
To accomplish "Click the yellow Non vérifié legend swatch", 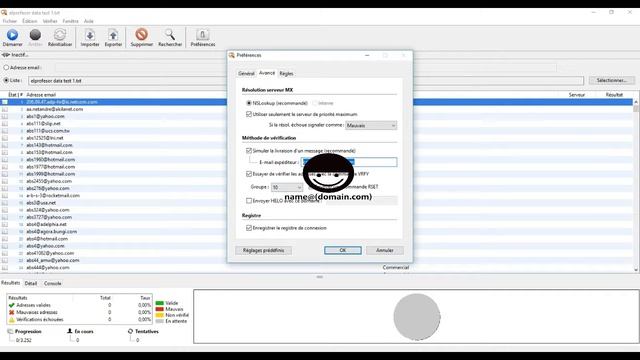I will (160, 315).
